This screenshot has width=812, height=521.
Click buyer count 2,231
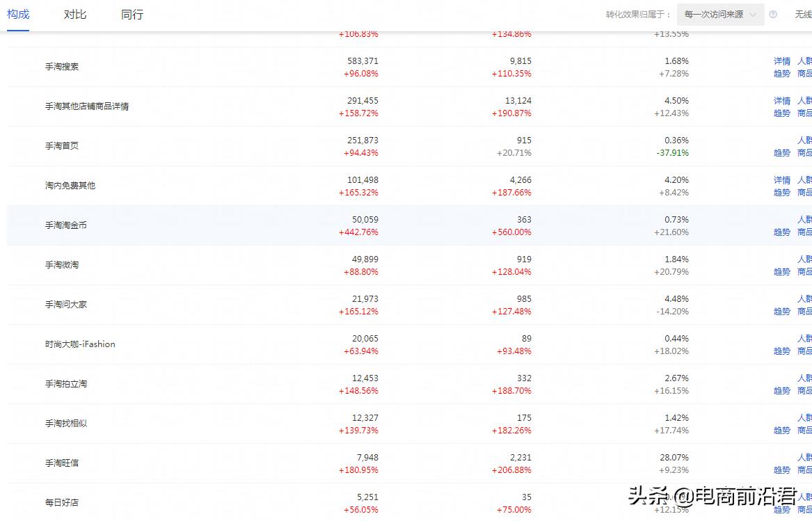(x=520, y=457)
